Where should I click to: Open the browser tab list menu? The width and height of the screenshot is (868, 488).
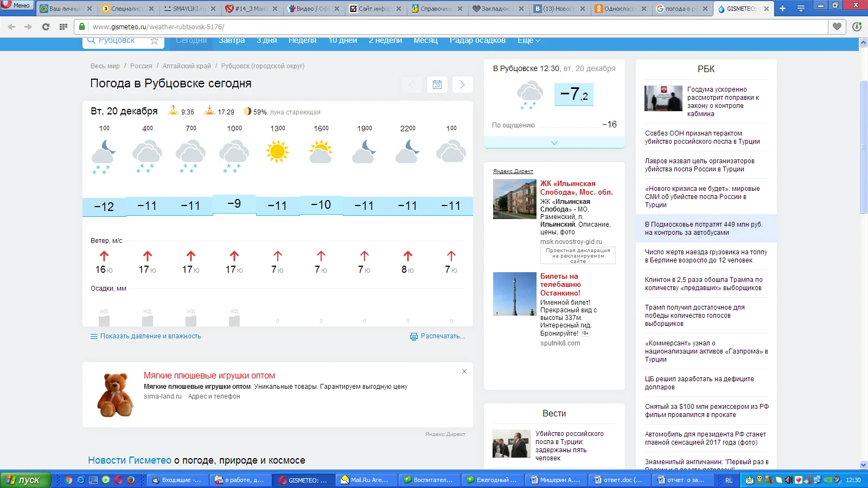coord(801,9)
